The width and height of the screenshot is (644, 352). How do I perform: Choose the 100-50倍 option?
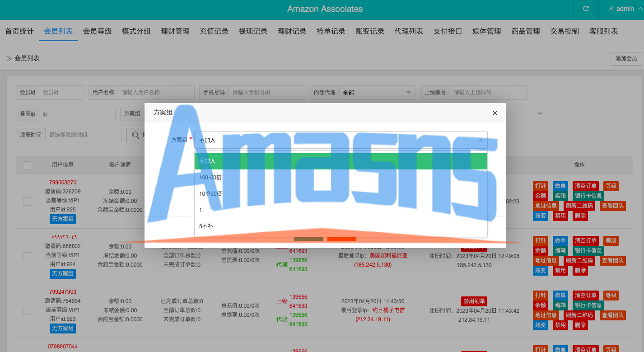click(341, 177)
